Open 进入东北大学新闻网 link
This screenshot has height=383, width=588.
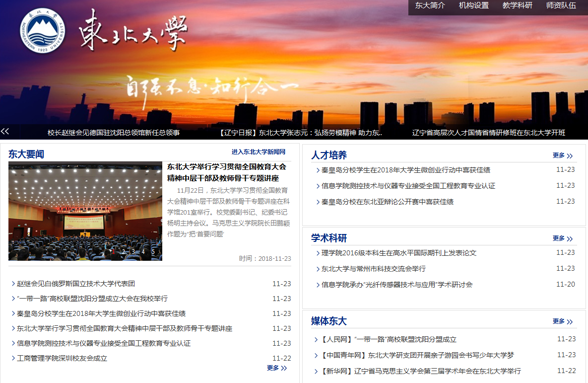[259, 152]
